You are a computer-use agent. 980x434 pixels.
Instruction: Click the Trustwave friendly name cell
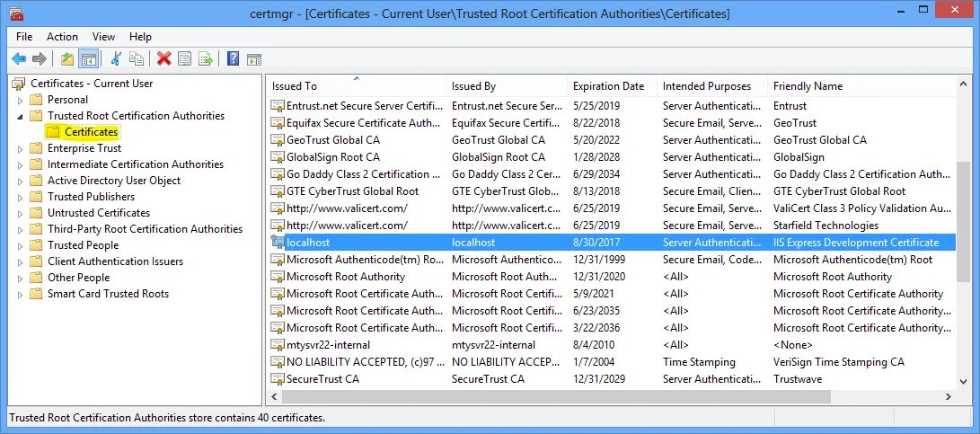(798, 379)
